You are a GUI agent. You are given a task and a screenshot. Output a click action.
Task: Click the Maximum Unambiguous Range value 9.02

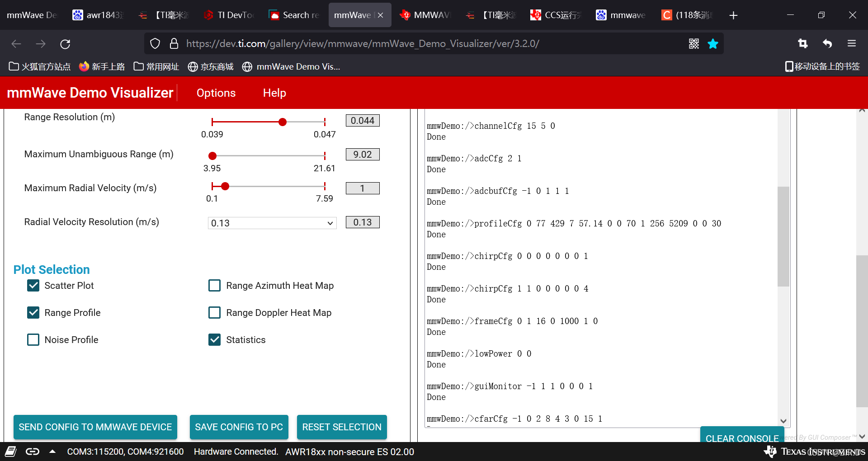(x=363, y=155)
